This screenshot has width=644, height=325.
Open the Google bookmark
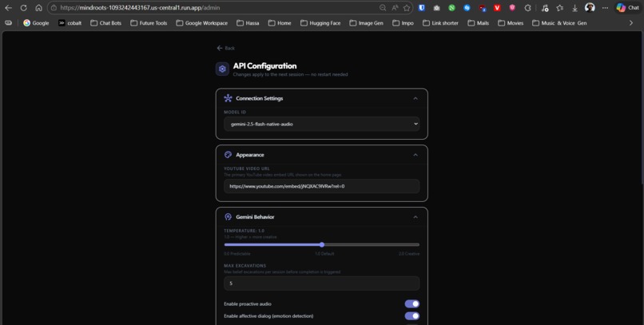click(36, 23)
